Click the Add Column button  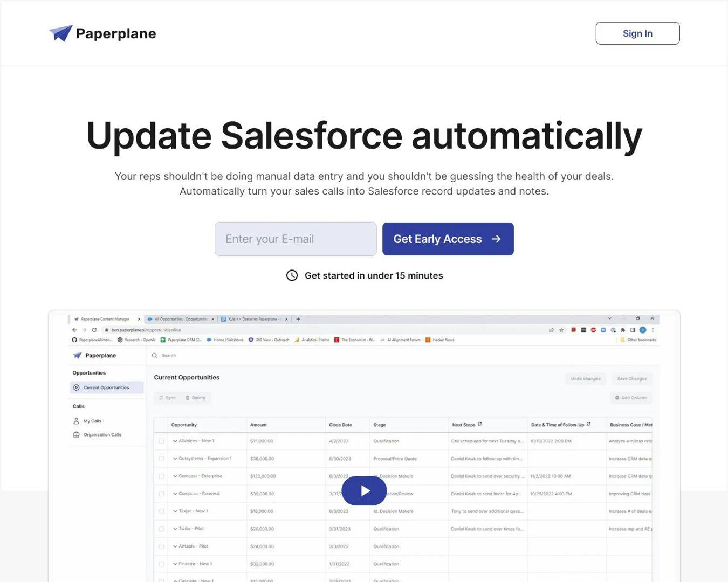click(x=631, y=398)
